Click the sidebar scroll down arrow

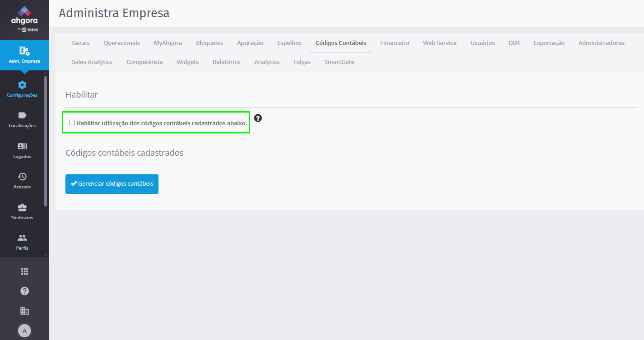click(45, 255)
